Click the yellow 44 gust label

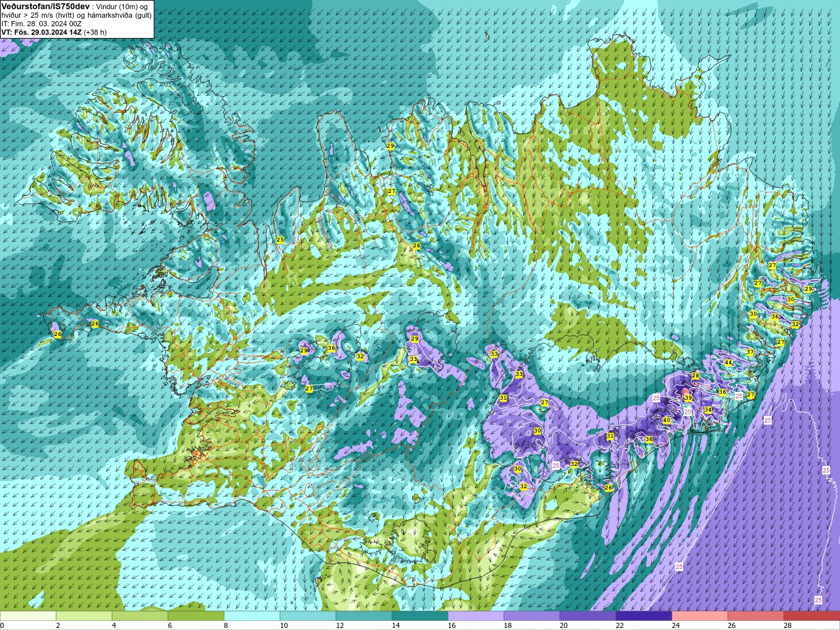pos(728,362)
